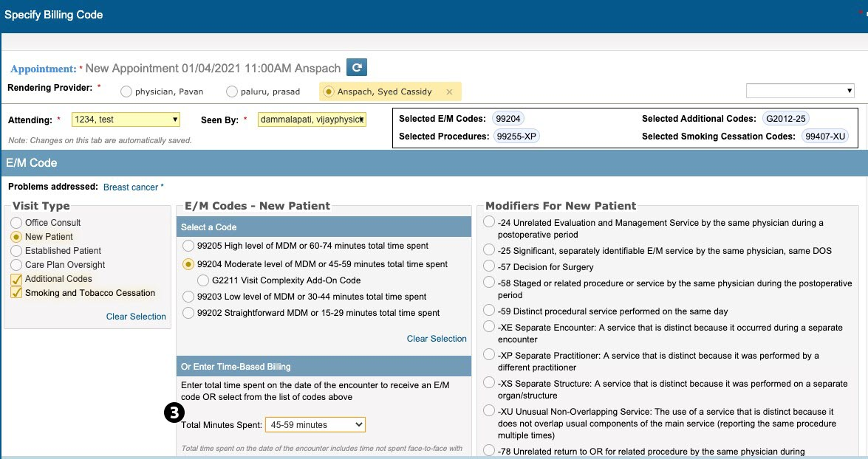Toggle the Additional Codes checkbox
This screenshot has height=459, width=868.
pos(16,279)
